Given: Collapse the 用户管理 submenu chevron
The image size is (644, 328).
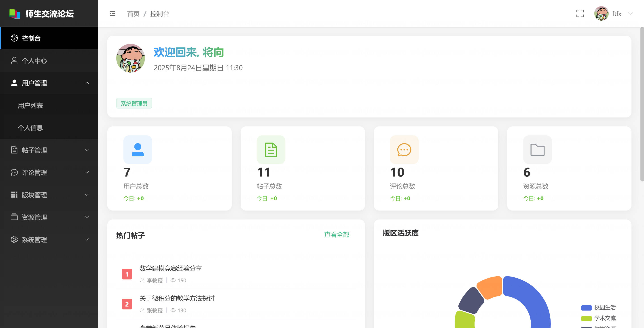Looking at the screenshot, I should [87, 83].
